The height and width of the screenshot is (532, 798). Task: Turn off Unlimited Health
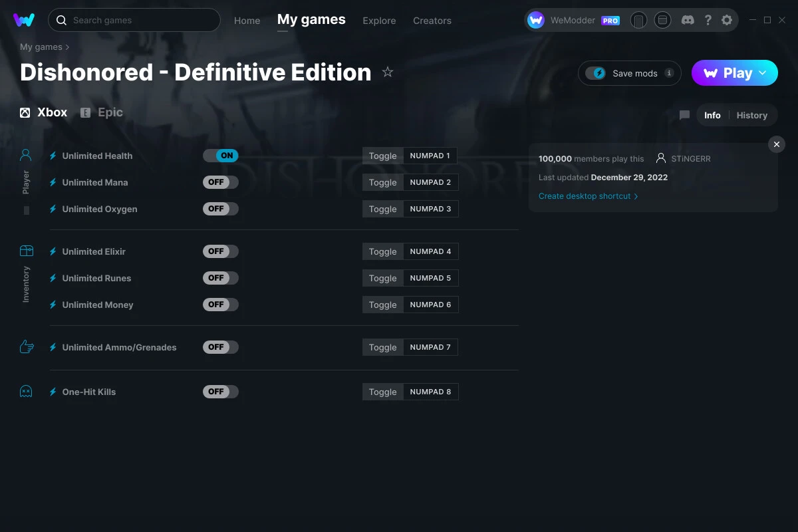(x=220, y=155)
